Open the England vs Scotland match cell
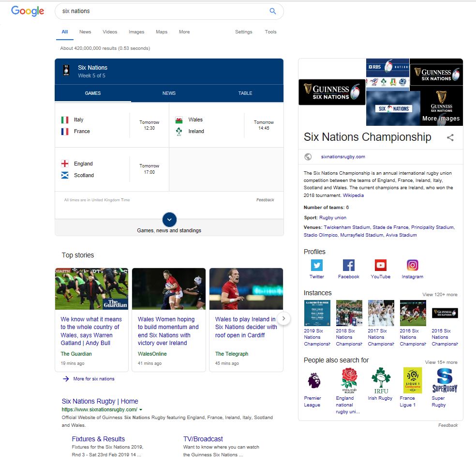476x466 pixels. point(112,169)
